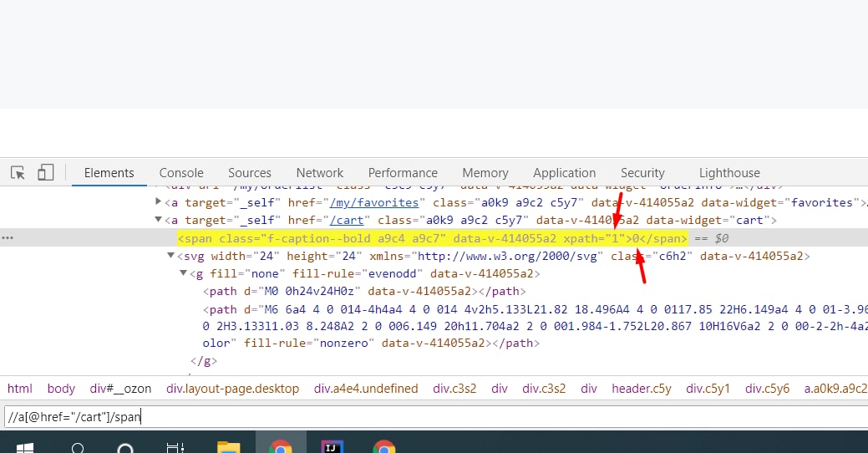Open the Memory tab
Screen dimensions: 868x453
pos(485,173)
